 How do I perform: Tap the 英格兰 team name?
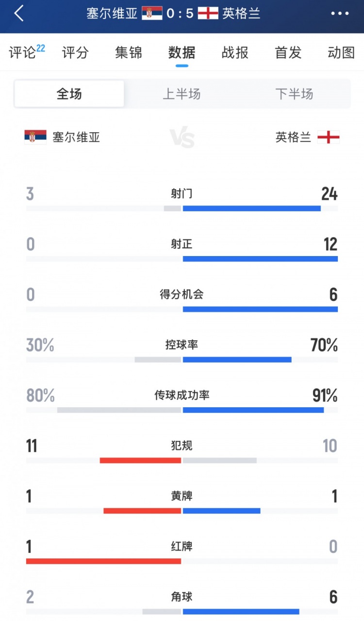(293, 137)
